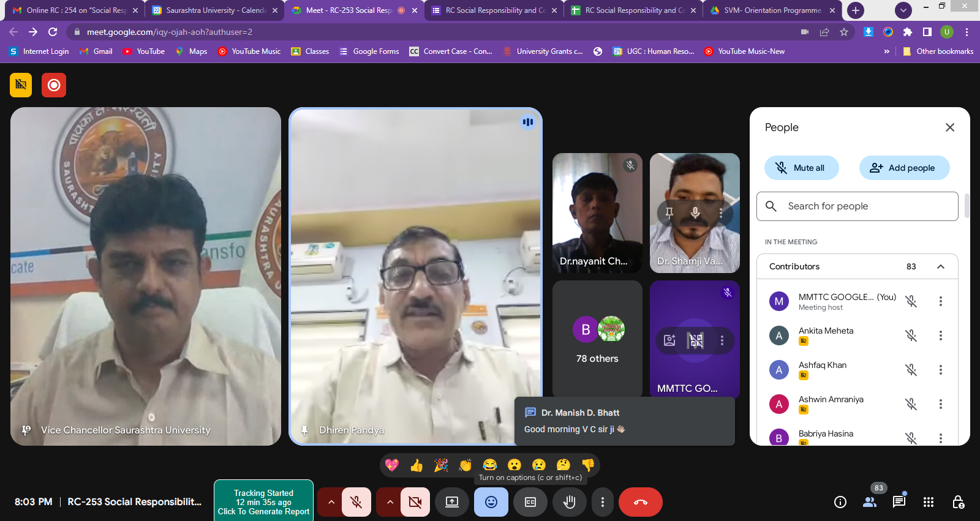Toggle the camera off button
Image resolution: width=980 pixels, height=521 pixels.
[x=415, y=502]
